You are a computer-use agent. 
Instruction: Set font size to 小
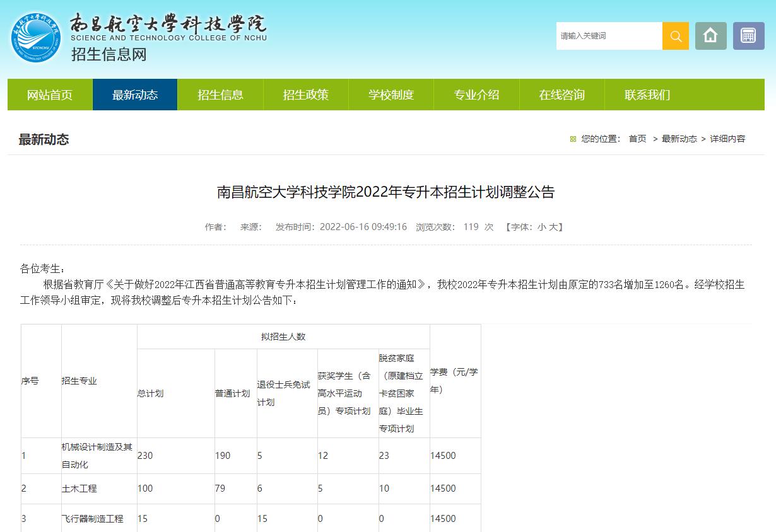click(x=541, y=227)
